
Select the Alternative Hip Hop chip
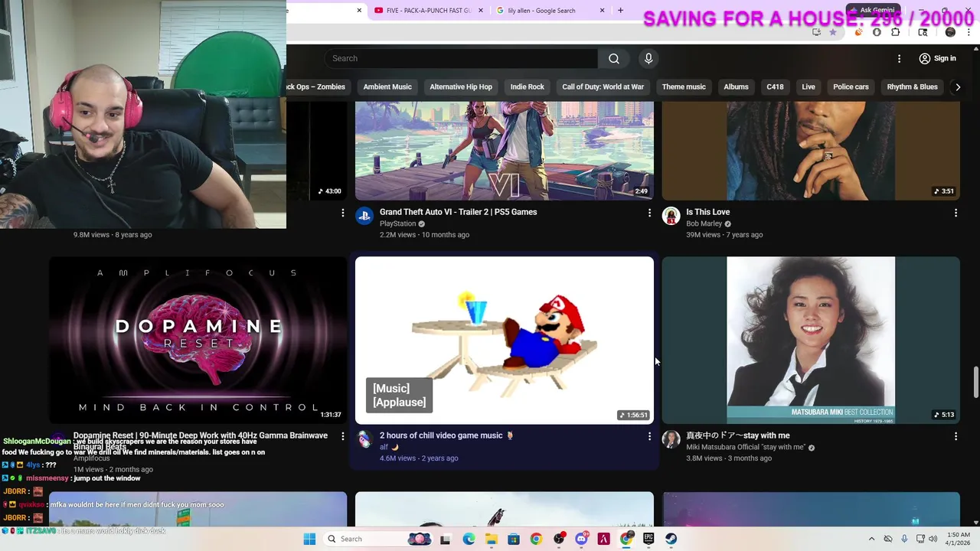[x=461, y=86]
